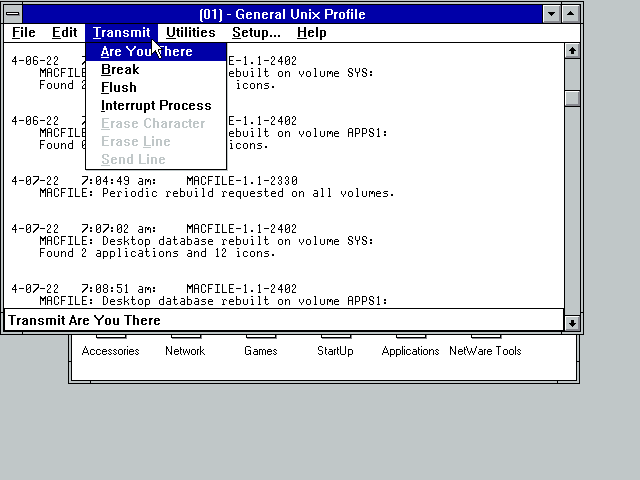Click the last visible line mentioning volume APPS1:
The height and width of the screenshot is (480, 640).
coord(213,301)
